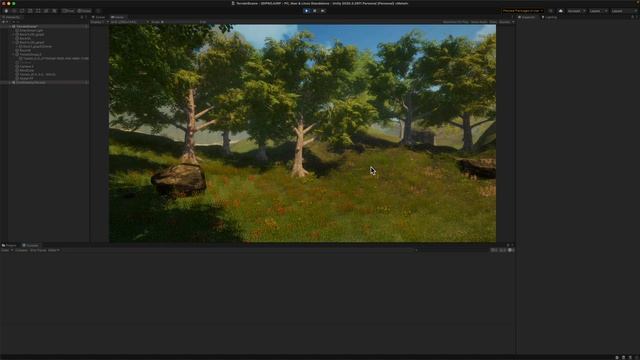Collapse the TerrainScene scene in Hierarchy
640x360 pixels.
click(10, 26)
